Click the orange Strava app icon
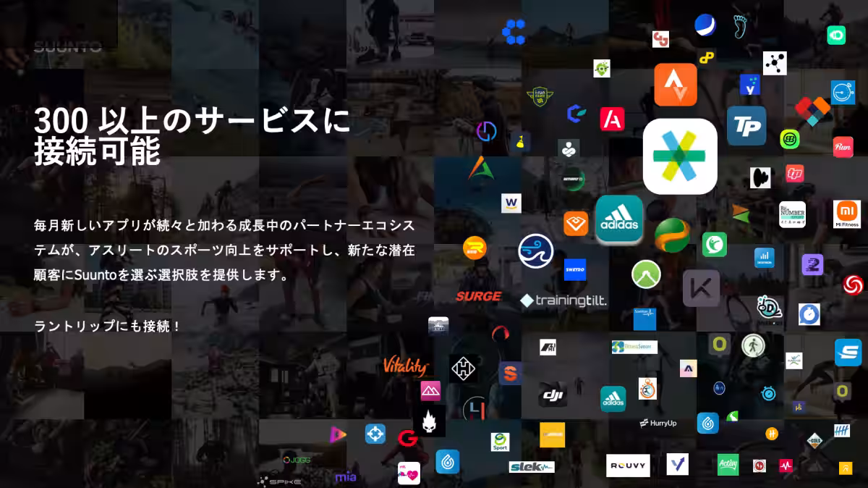868x488 pixels. point(676,85)
